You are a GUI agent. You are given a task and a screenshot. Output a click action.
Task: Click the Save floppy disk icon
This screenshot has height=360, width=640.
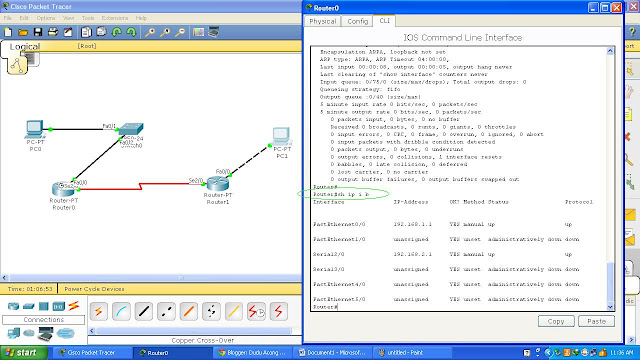38,32
